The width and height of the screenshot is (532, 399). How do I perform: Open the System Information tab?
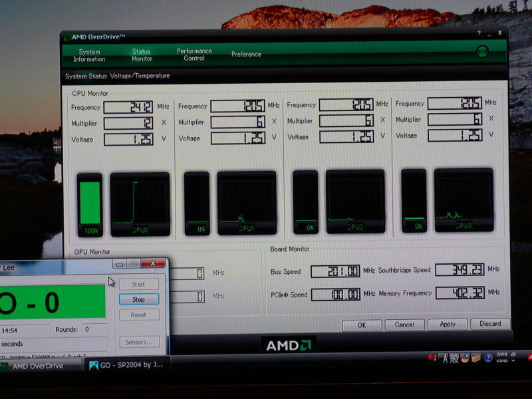click(89, 55)
